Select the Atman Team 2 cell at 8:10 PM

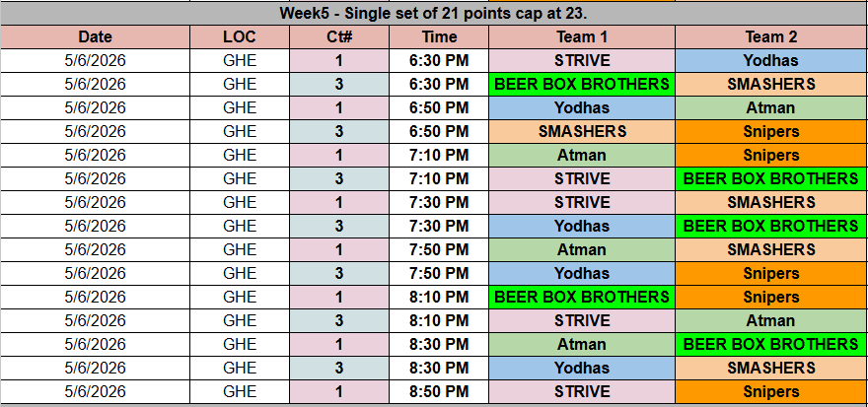point(770,320)
